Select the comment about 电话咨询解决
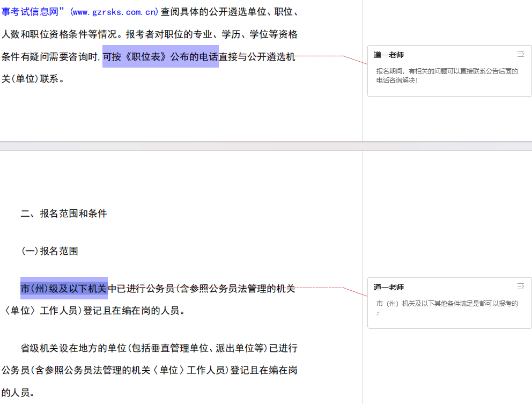The width and height of the screenshot is (532, 404). [447, 76]
